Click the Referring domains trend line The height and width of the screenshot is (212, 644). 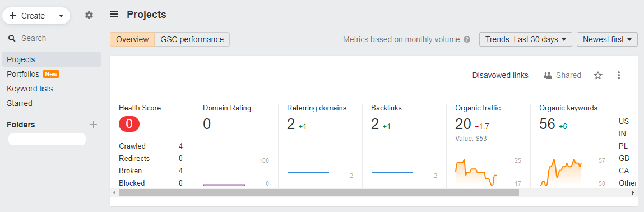click(308, 172)
